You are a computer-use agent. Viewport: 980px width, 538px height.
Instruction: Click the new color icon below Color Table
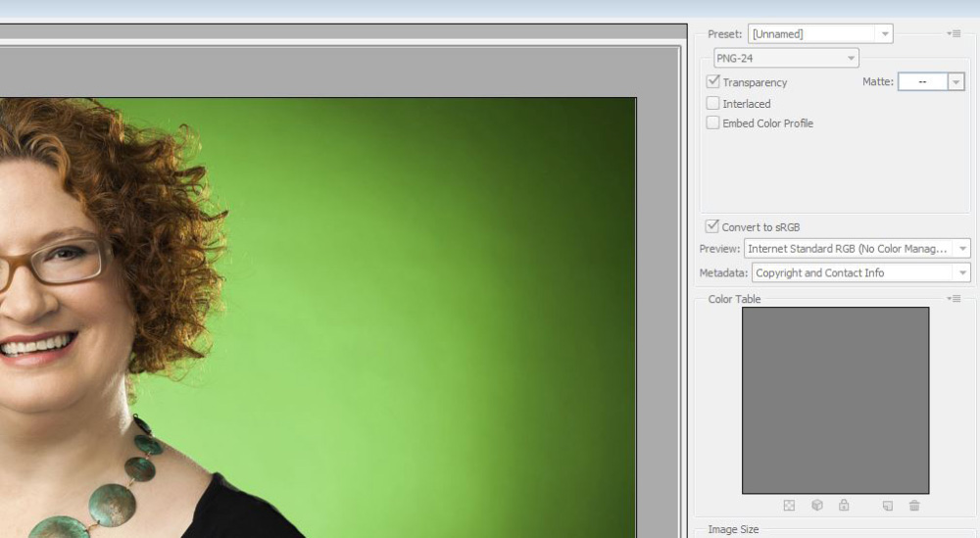click(x=888, y=506)
